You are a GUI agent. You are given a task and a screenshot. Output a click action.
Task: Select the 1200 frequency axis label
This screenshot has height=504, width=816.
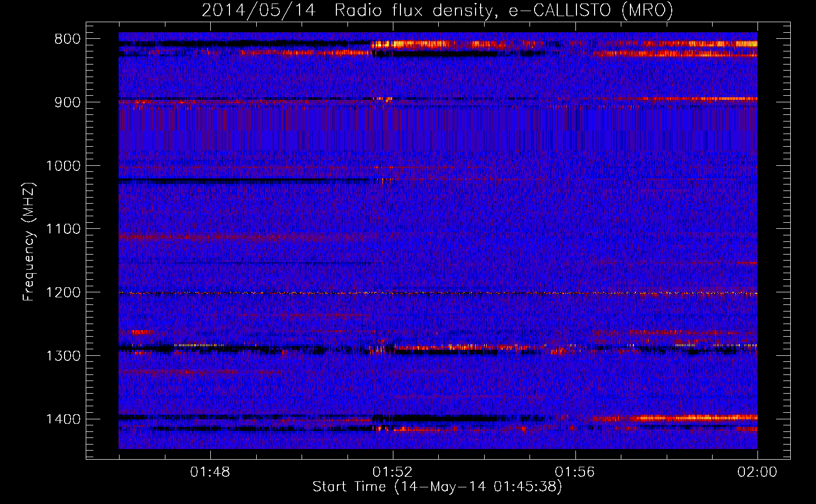[x=63, y=293]
